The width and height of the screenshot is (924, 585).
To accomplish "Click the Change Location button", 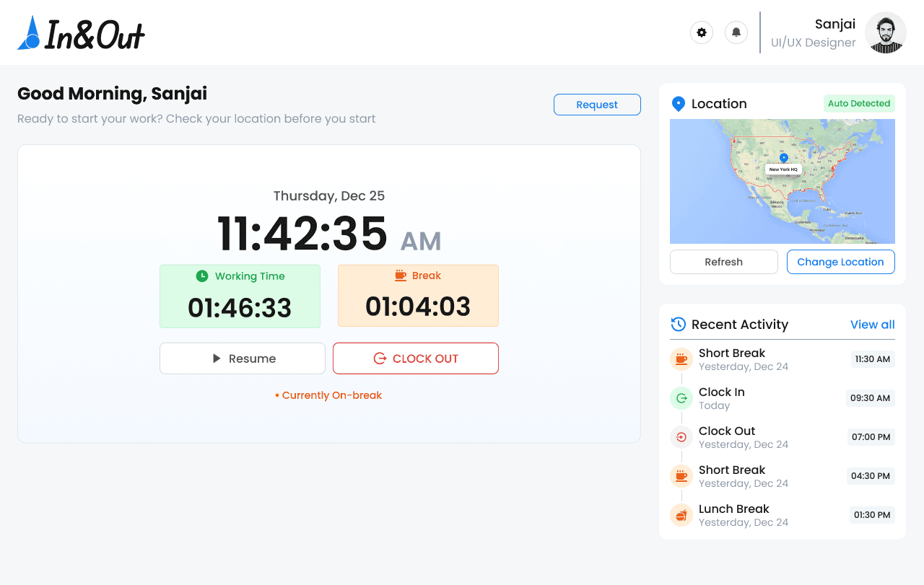I will (841, 262).
